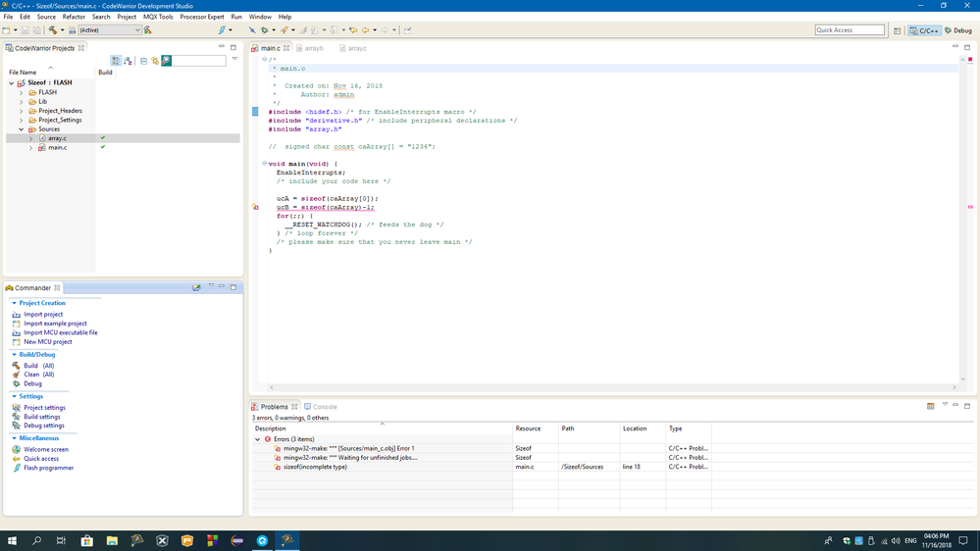Click Last Edit Location arrow icon

coord(354,30)
